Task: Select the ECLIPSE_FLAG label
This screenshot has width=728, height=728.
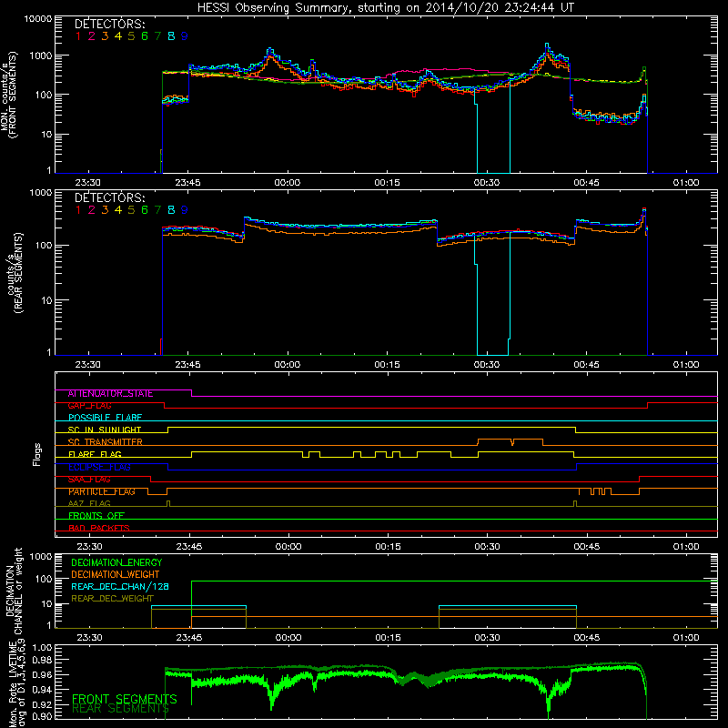Action: [99, 467]
